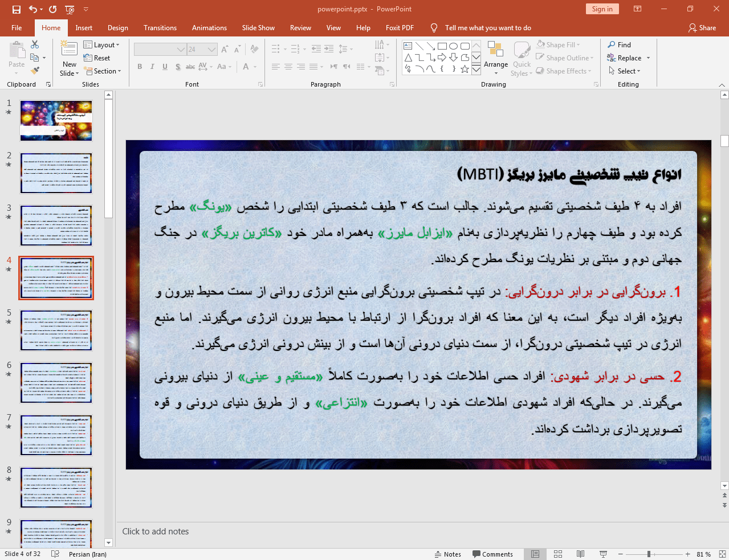Click the Increase List Level icon

pos(329,49)
